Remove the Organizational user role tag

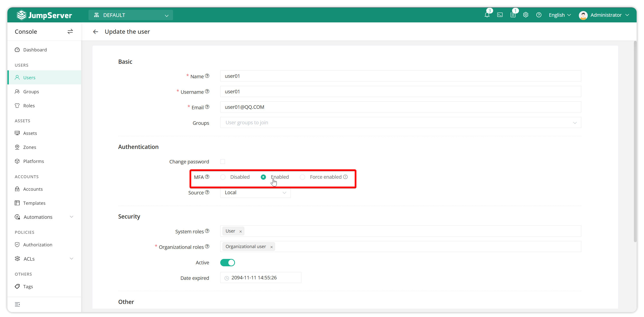[272, 247]
